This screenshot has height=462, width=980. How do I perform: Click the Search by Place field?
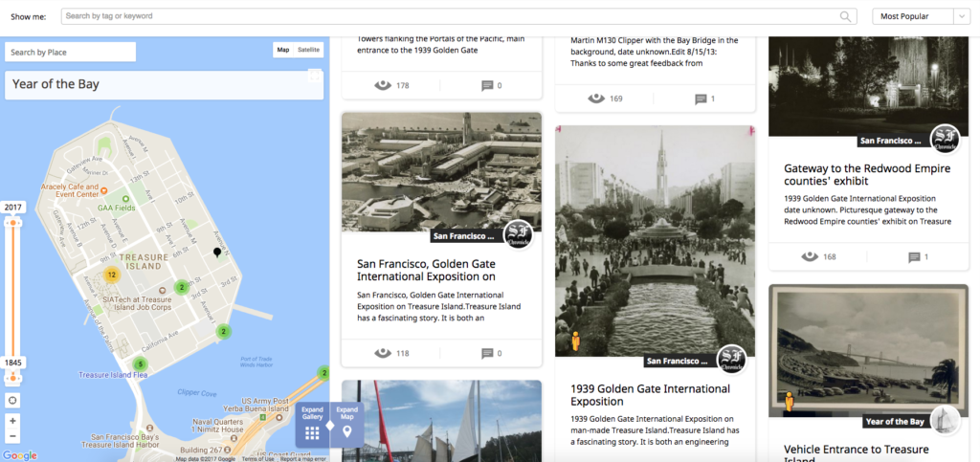(70, 53)
